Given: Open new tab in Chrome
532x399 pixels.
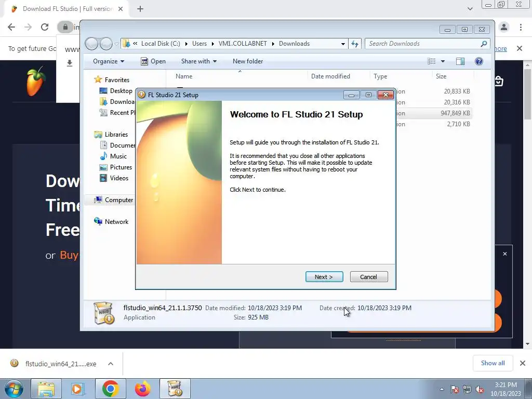Looking at the screenshot, I should [x=140, y=9].
